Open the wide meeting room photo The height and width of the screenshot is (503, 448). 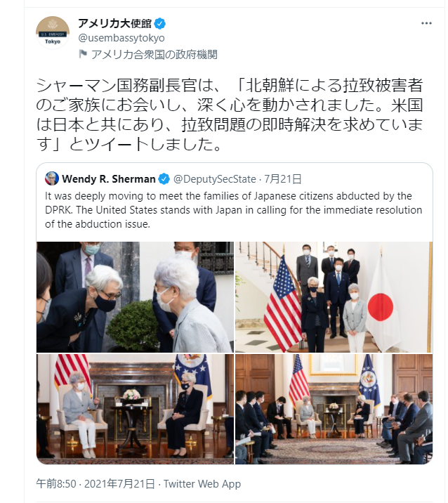(334, 409)
